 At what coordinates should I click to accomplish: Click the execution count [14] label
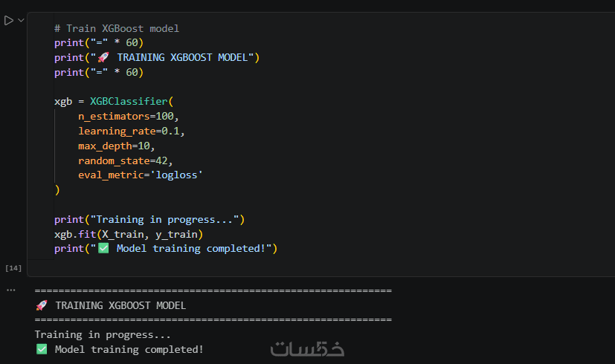[13, 267]
